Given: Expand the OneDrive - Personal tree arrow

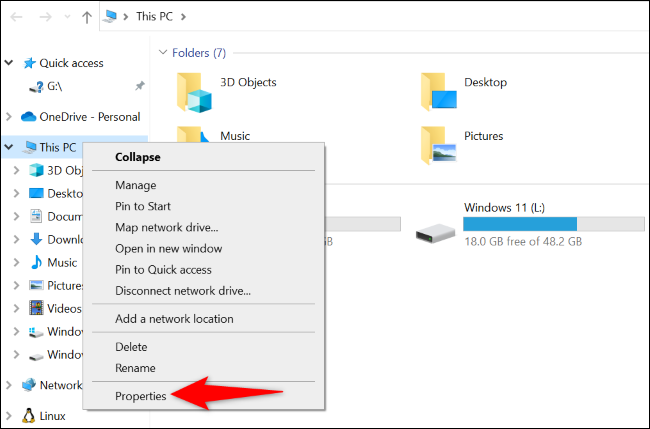Looking at the screenshot, I should pyautogui.click(x=10, y=116).
